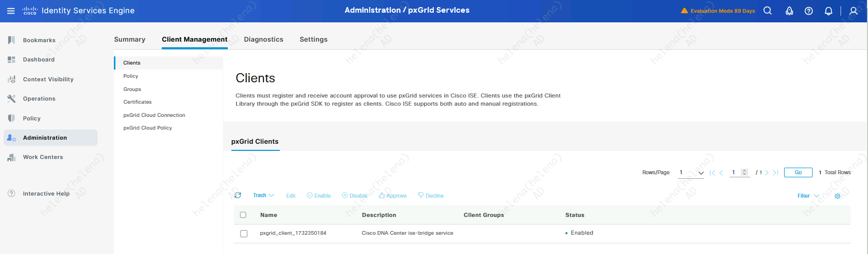Switch to the Diagnostics tab
Screen dimensions: 868x254
263,39
